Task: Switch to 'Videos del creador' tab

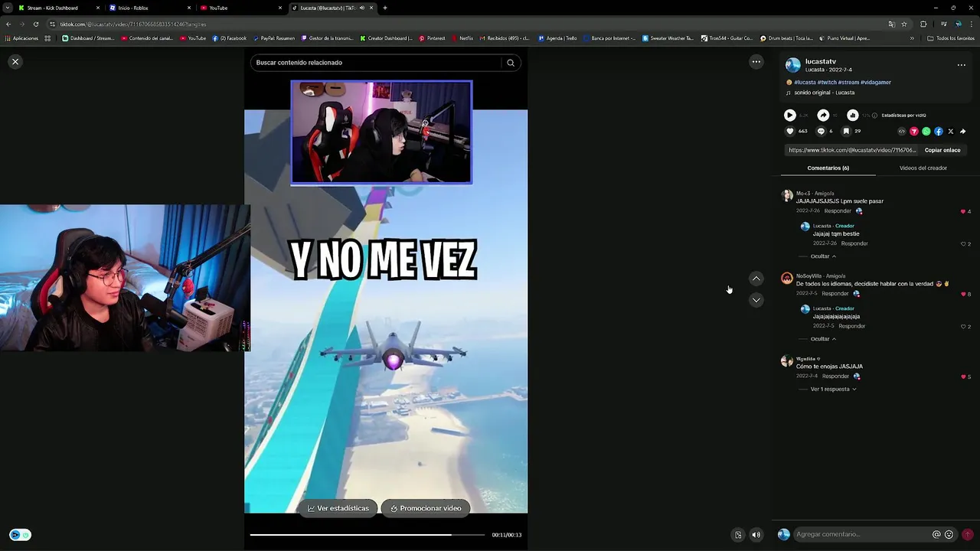Action: click(x=923, y=168)
